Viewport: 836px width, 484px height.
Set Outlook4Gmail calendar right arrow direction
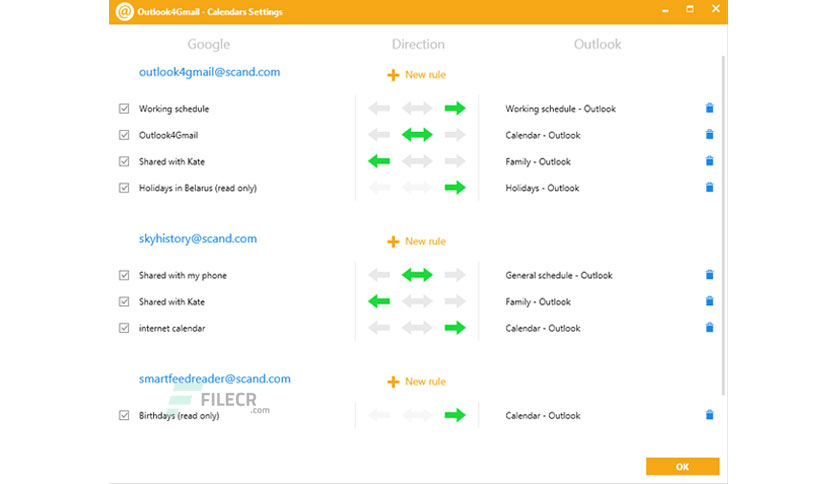455,135
